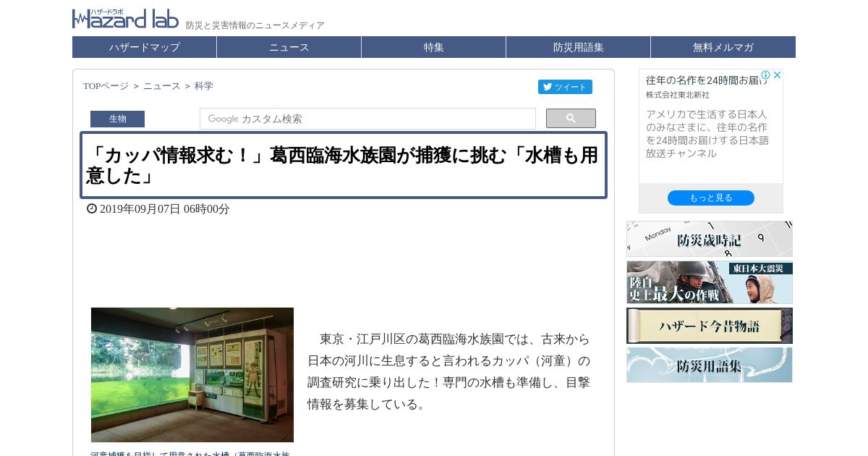
Task: Open the 無料メルマガ navigation tab
Action: pyautogui.click(x=723, y=47)
